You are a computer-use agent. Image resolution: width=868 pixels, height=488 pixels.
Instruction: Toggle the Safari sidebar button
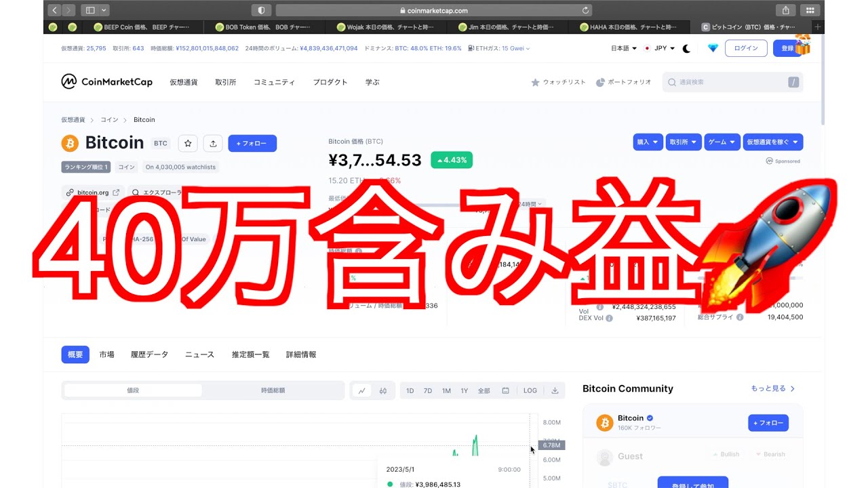click(x=90, y=10)
